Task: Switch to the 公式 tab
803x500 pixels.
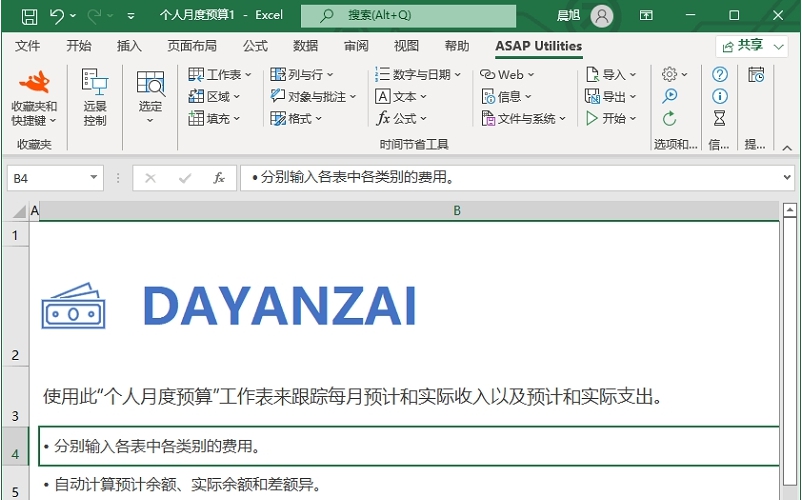Action: click(x=255, y=46)
